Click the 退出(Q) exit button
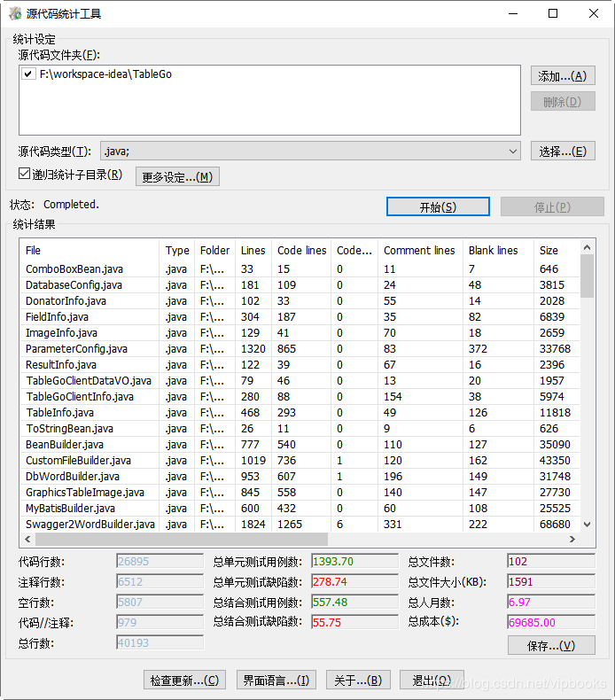This screenshot has width=615, height=700. click(x=432, y=680)
